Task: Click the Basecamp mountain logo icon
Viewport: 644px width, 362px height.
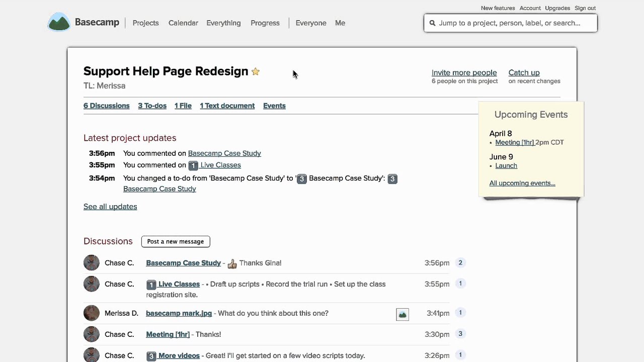Action: (x=59, y=22)
